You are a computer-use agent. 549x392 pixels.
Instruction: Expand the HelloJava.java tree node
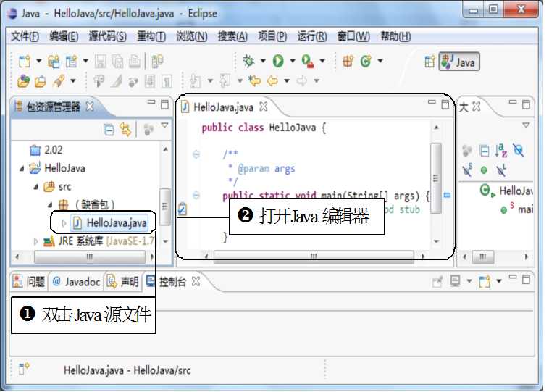click(x=64, y=222)
